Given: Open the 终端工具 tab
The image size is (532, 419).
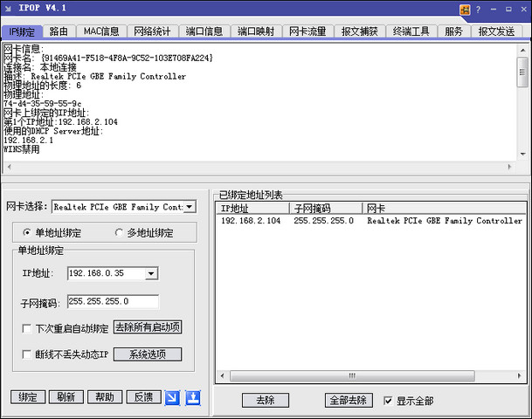Looking at the screenshot, I should (411, 31).
